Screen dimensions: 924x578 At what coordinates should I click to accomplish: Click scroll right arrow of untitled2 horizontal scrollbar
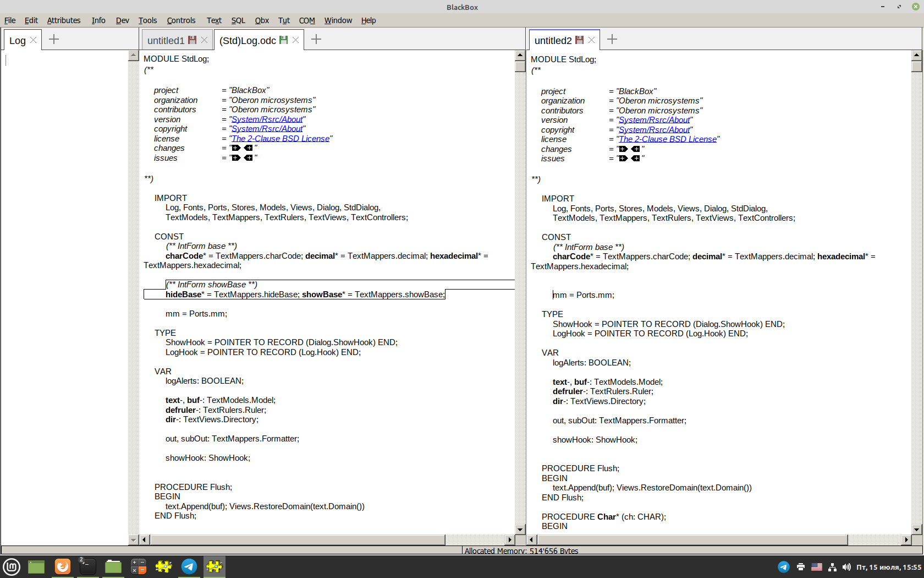pos(906,540)
